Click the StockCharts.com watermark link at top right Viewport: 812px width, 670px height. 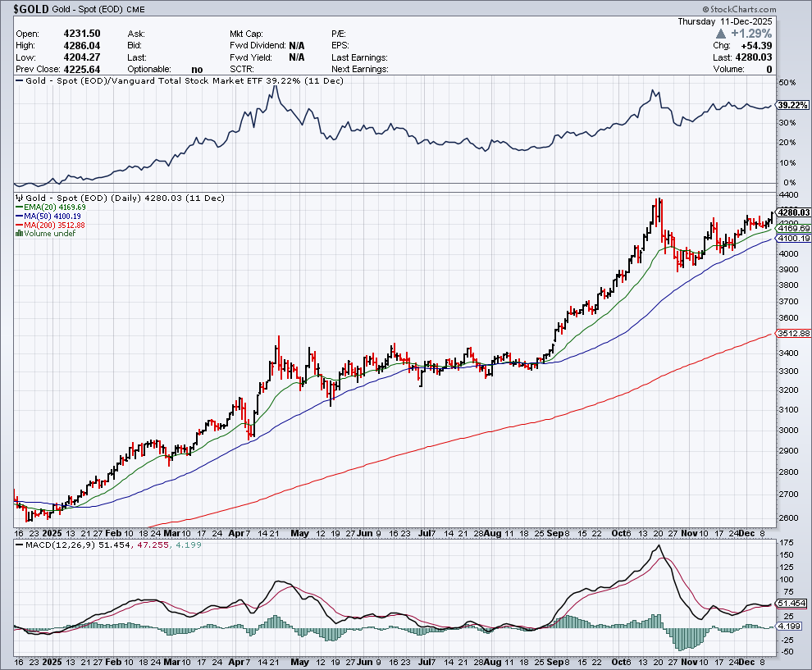[x=740, y=9]
